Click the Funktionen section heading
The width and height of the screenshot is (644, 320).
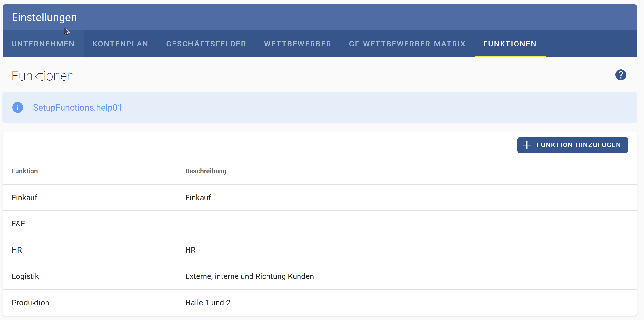tap(43, 76)
